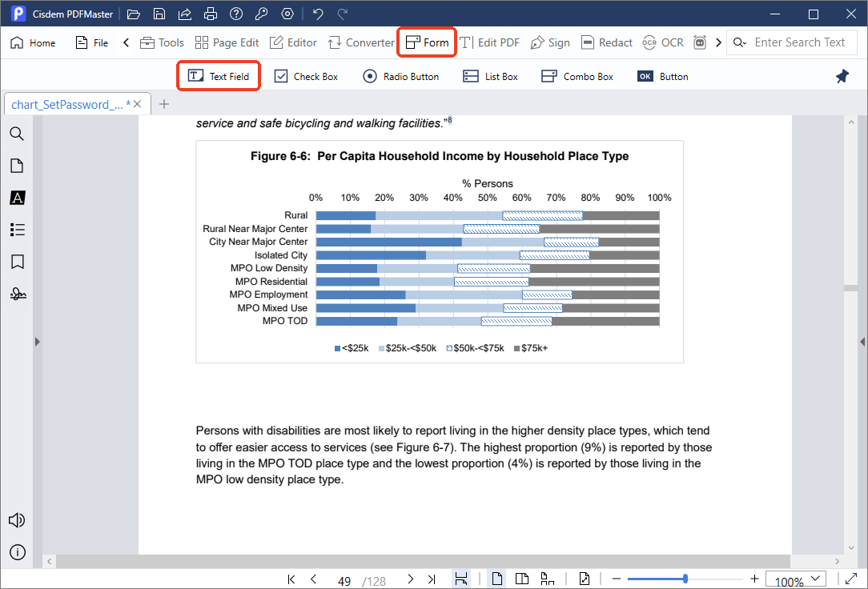Viewport: 868px width, 589px height.
Task: Go to last page
Action: click(x=432, y=579)
